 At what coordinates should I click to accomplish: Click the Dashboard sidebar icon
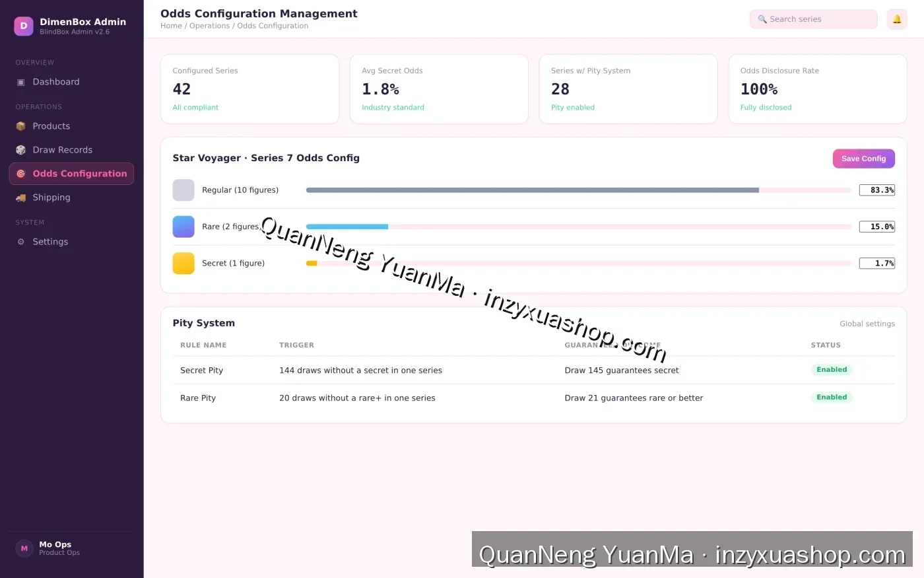[x=20, y=82]
